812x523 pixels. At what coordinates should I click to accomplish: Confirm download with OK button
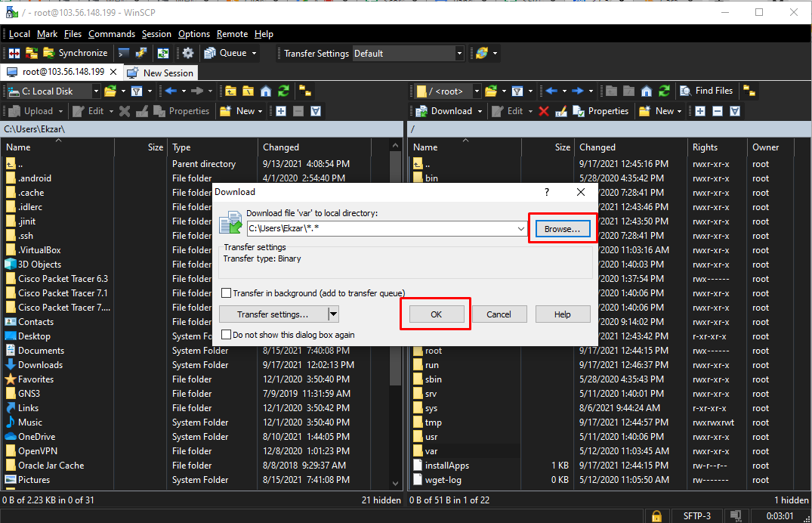tap(436, 314)
